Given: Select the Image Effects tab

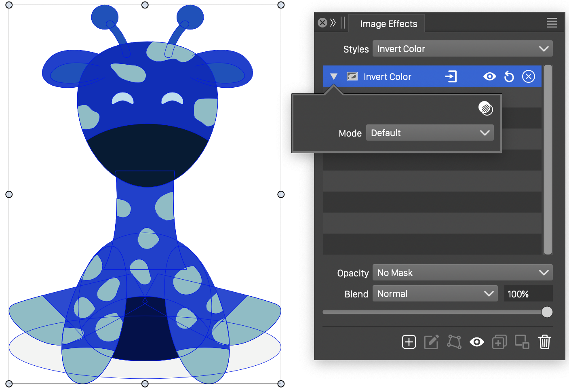Looking at the screenshot, I should tap(388, 24).
